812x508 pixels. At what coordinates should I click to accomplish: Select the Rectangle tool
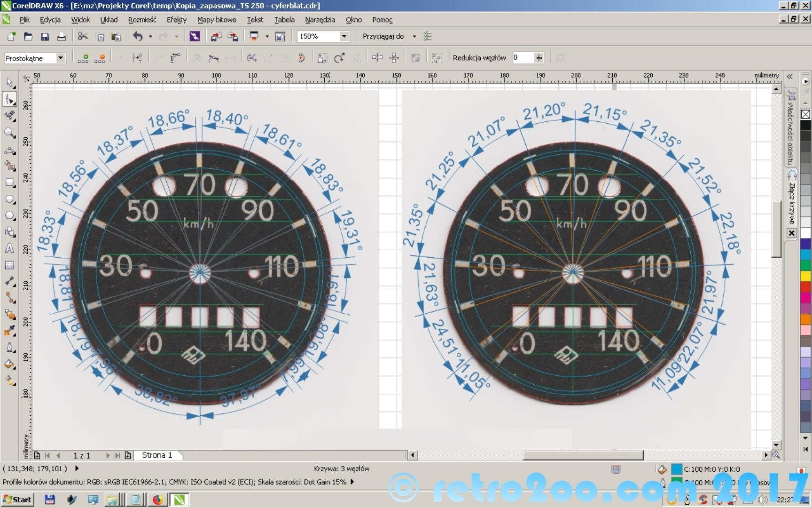[x=9, y=183]
